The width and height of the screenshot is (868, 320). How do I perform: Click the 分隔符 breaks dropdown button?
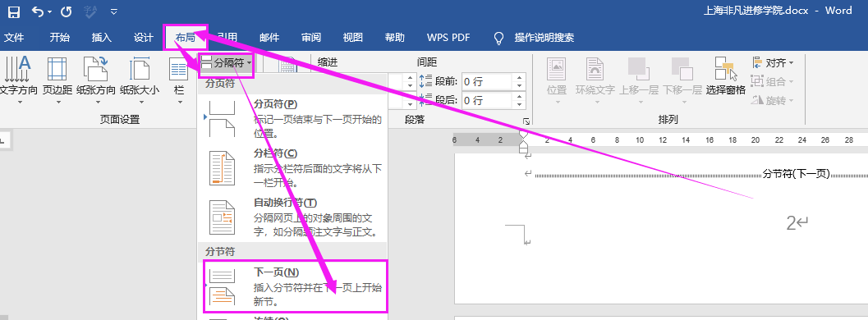click(226, 63)
